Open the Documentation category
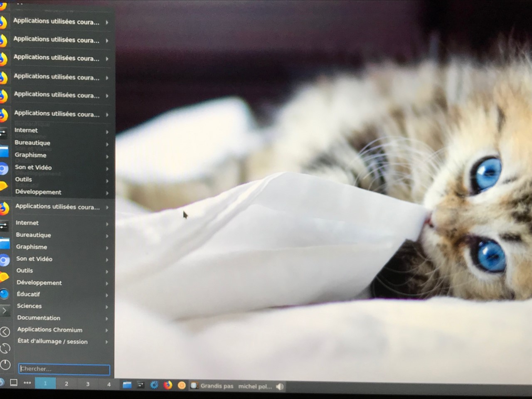Viewport: 532px width, 399px height. [62, 318]
